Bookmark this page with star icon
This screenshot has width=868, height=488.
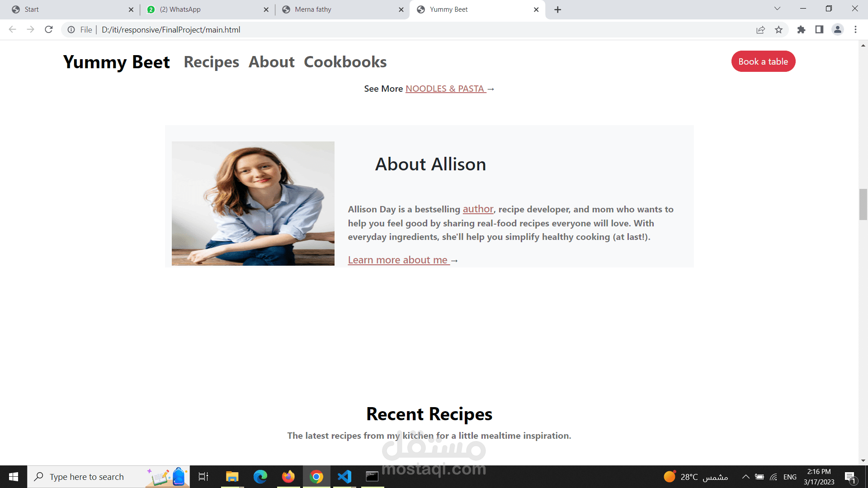pyautogui.click(x=778, y=30)
